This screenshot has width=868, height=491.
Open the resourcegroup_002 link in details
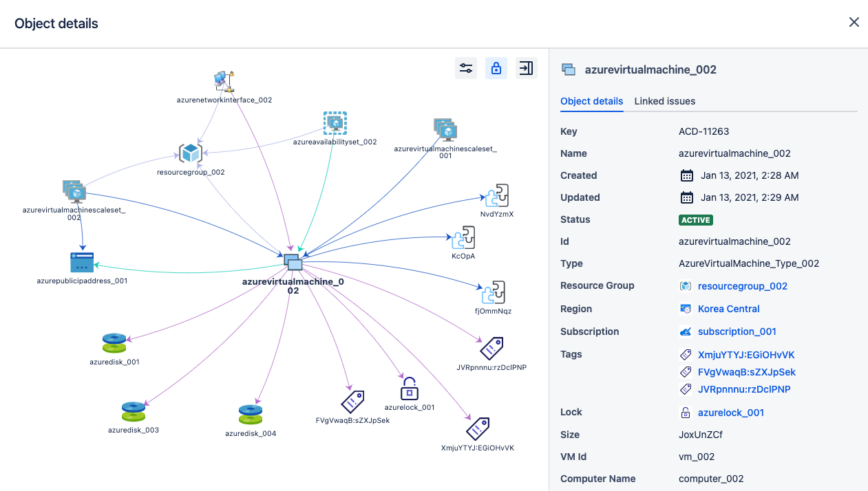742,286
